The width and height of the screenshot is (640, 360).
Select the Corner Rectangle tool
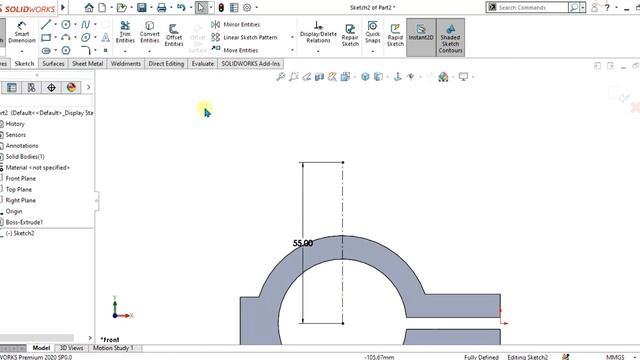point(46,38)
